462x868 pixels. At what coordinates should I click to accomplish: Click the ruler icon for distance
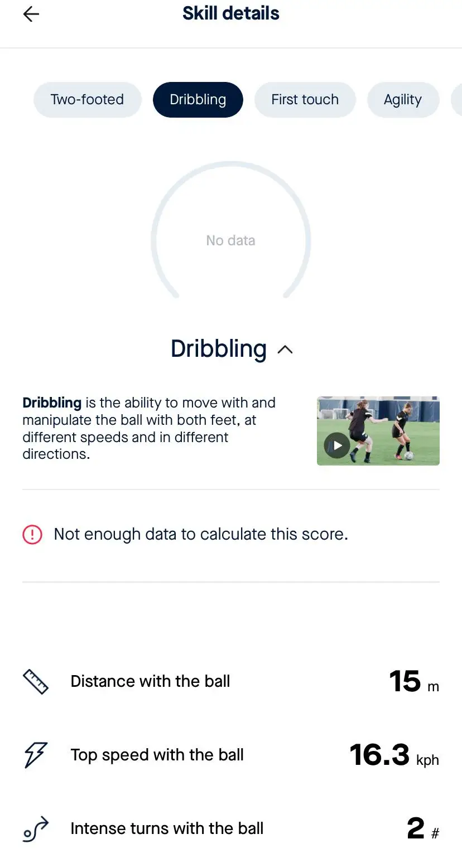36,681
